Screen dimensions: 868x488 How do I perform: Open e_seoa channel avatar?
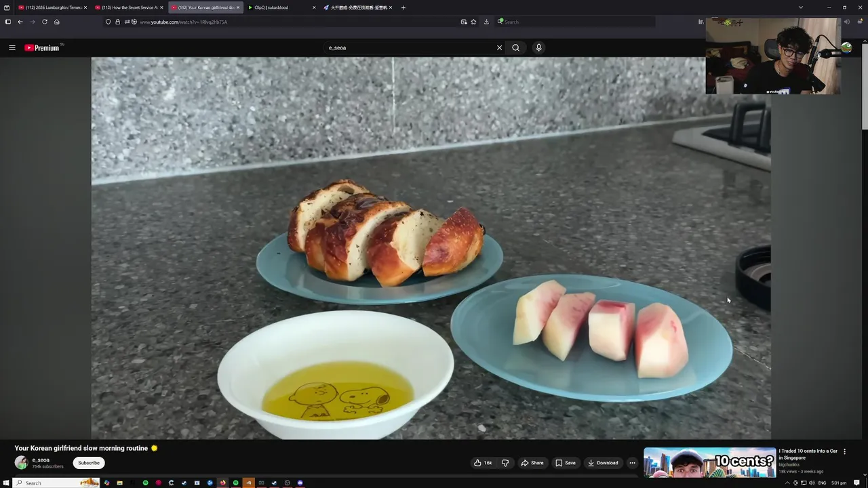point(21,463)
